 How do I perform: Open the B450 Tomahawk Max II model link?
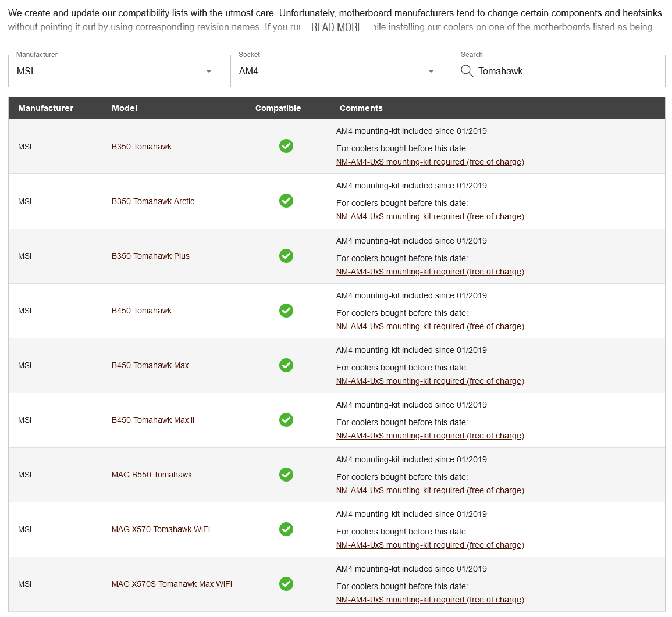pos(153,420)
